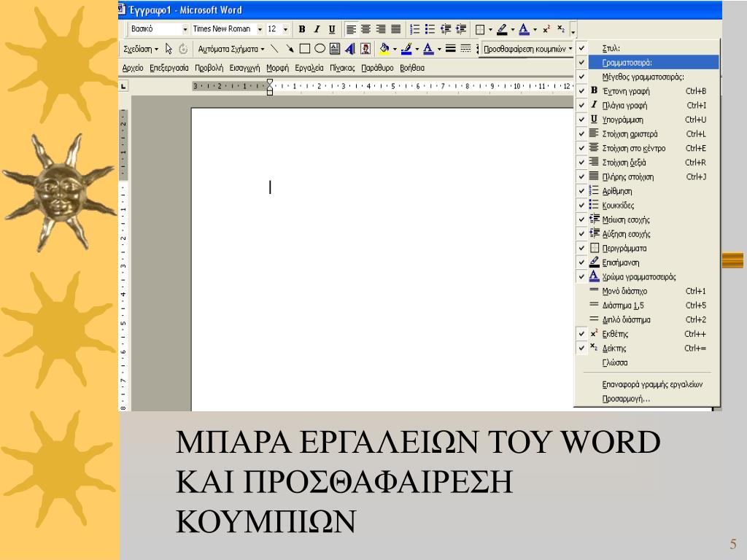The width and height of the screenshot is (747, 560).
Task: Click the subscript x₂ toolbar icon
Action: click(561, 29)
